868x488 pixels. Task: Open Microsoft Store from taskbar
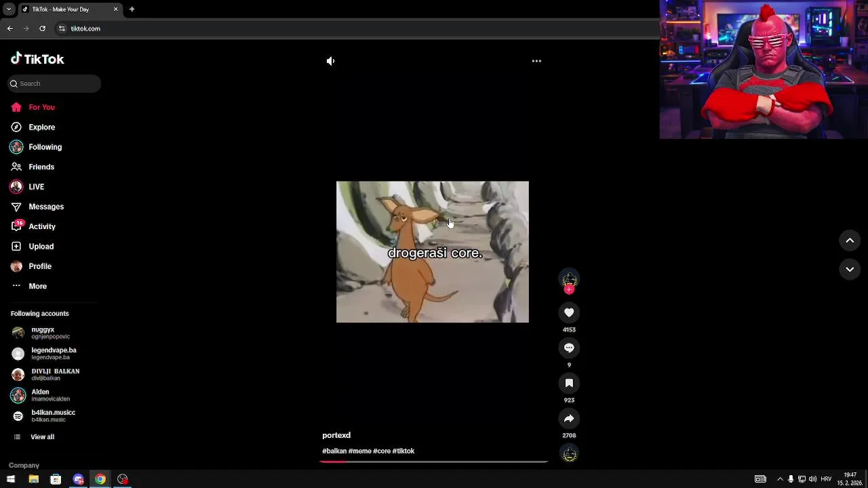pyautogui.click(x=56, y=479)
